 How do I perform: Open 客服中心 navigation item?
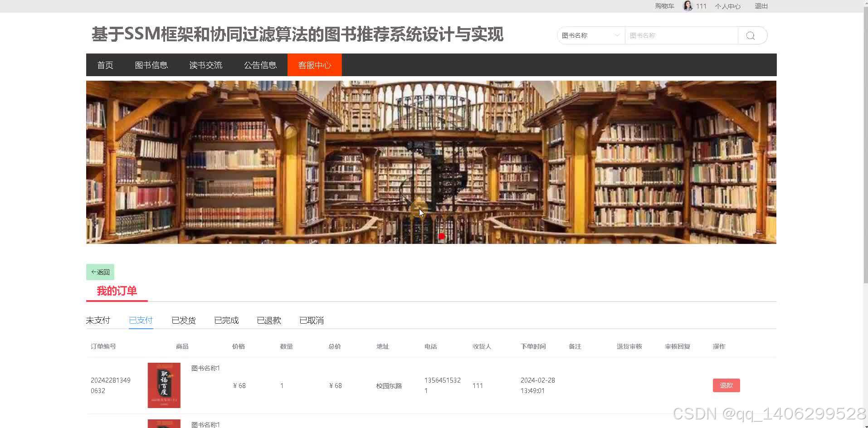point(315,65)
